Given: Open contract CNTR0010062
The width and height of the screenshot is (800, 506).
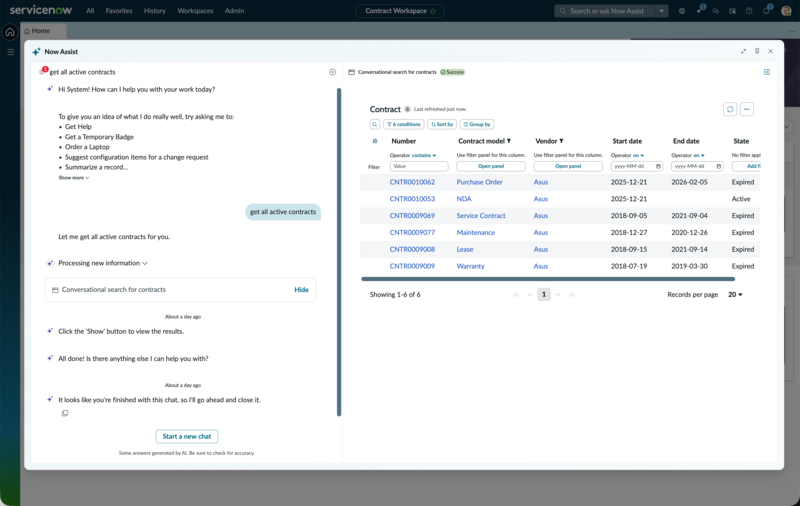Looking at the screenshot, I should pyautogui.click(x=412, y=182).
